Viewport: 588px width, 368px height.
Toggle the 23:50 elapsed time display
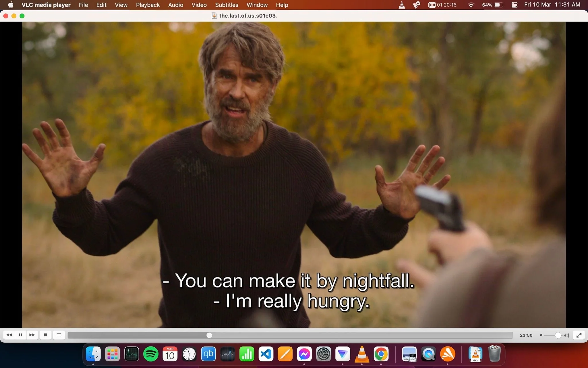526,335
